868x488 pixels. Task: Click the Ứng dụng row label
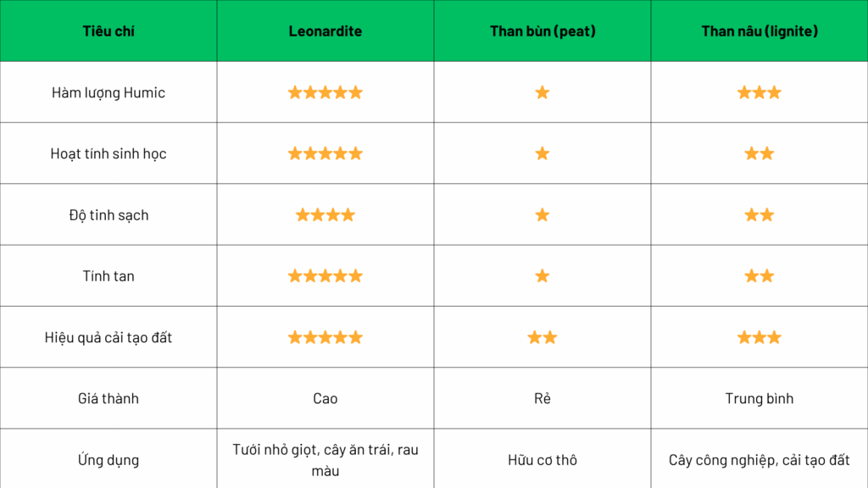pyautogui.click(x=108, y=460)
